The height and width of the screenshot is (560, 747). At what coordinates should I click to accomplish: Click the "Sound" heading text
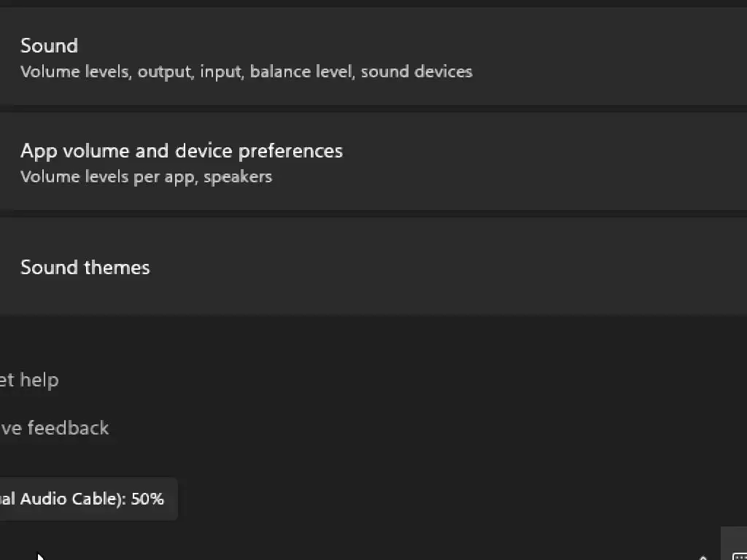(x=49, y=46)
